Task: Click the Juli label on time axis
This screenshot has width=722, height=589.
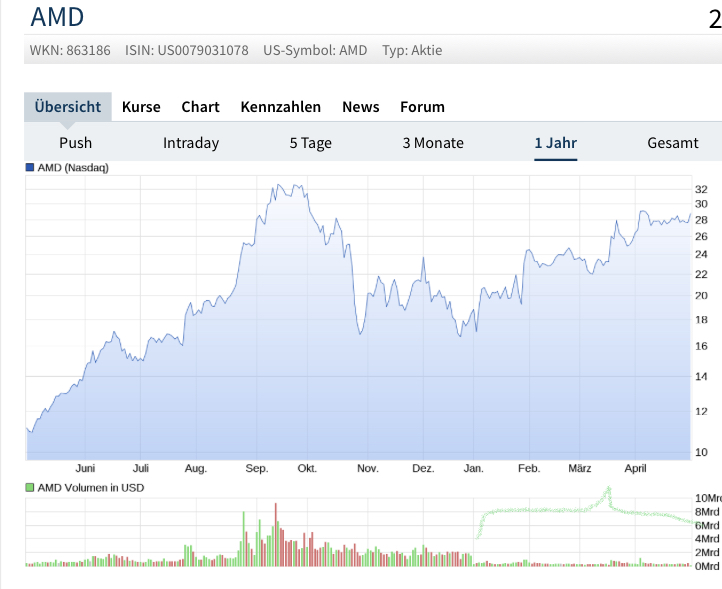Action: pyautogui.click(x=140, y=468)
